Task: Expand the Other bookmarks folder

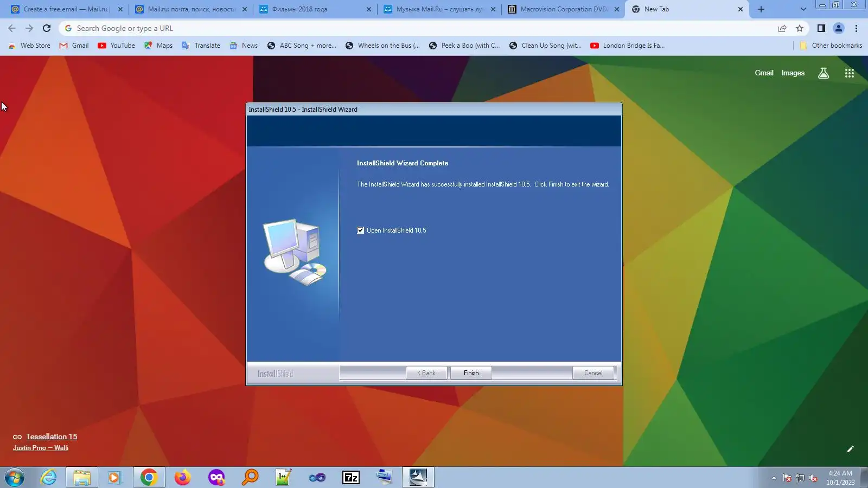Action: tap(831, 46)
